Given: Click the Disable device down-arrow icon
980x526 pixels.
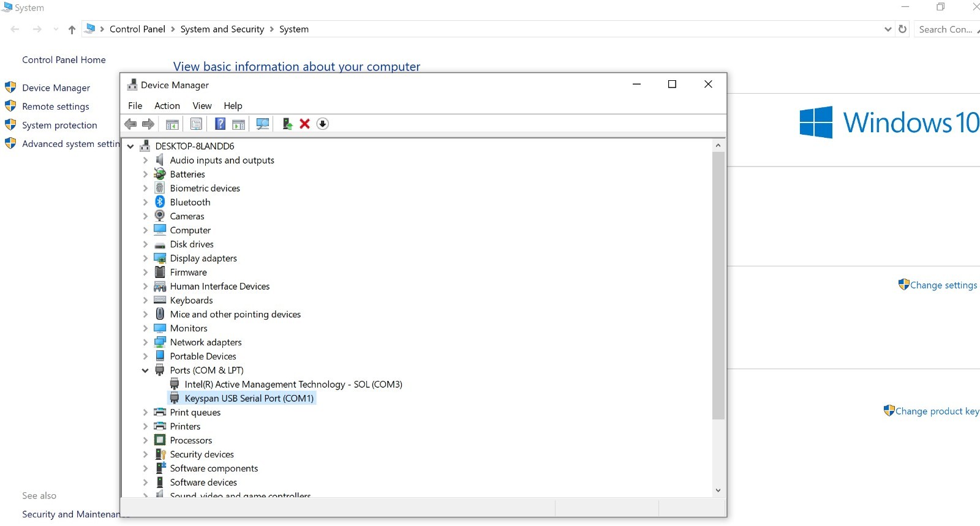Looking at the screenshot, I should 323,124.
